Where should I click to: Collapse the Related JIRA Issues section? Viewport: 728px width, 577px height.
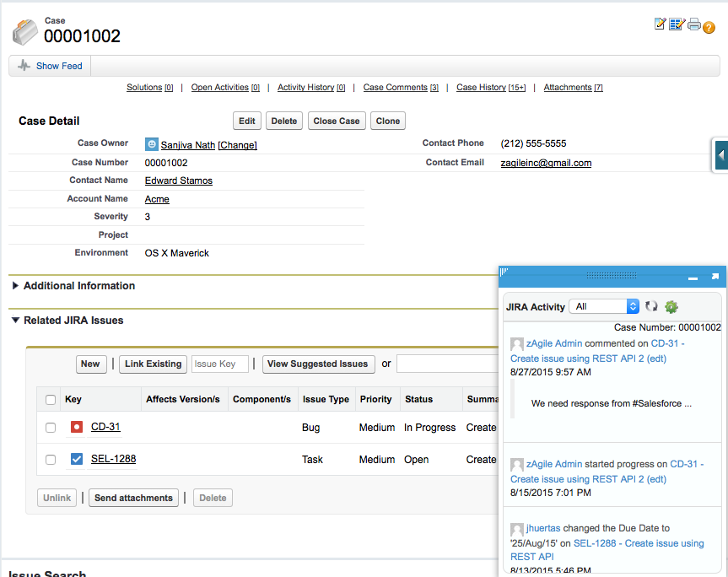(x=16, y=321)
